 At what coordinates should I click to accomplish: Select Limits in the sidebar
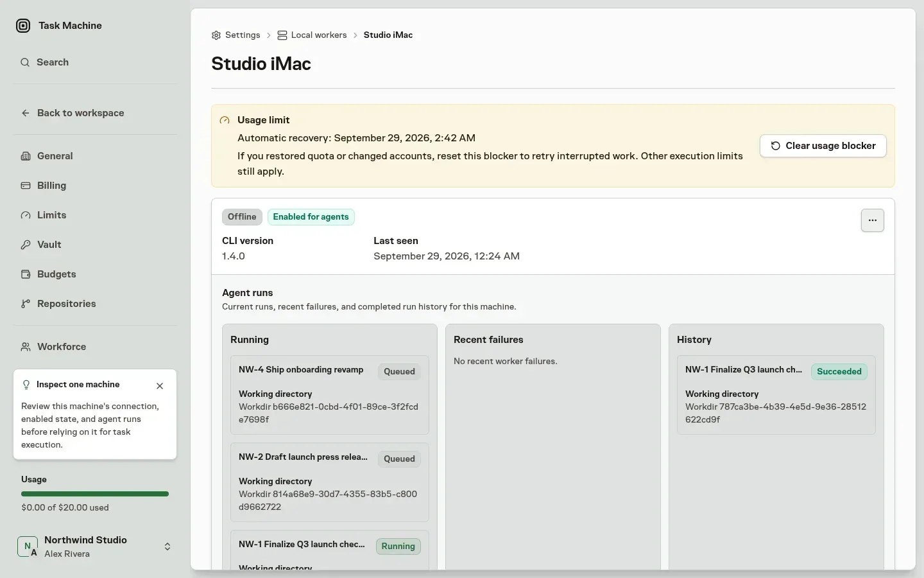pos(95,215)
